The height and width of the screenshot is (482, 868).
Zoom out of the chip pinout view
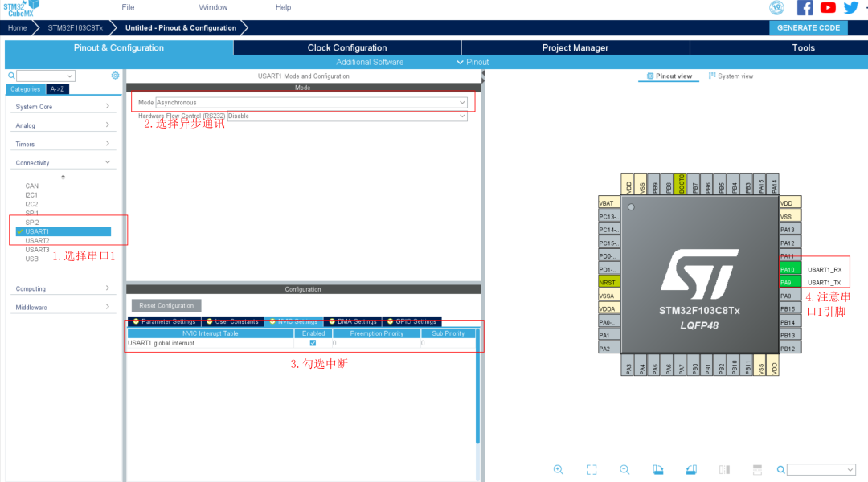tap(624, 469)
